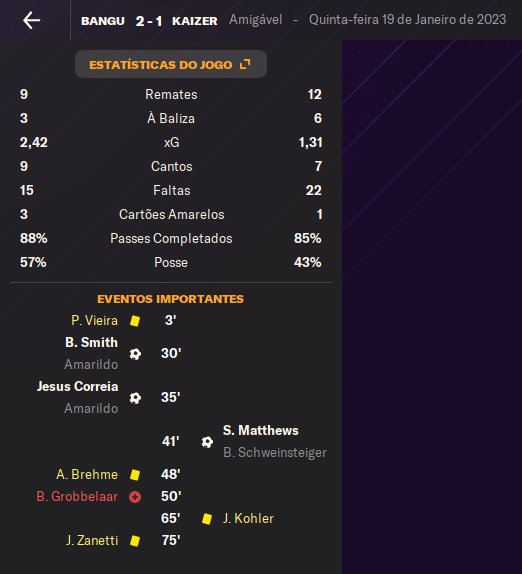Click J. Zanetti's yellow card icon
This screenshot has height=574, width=522.
135,541
